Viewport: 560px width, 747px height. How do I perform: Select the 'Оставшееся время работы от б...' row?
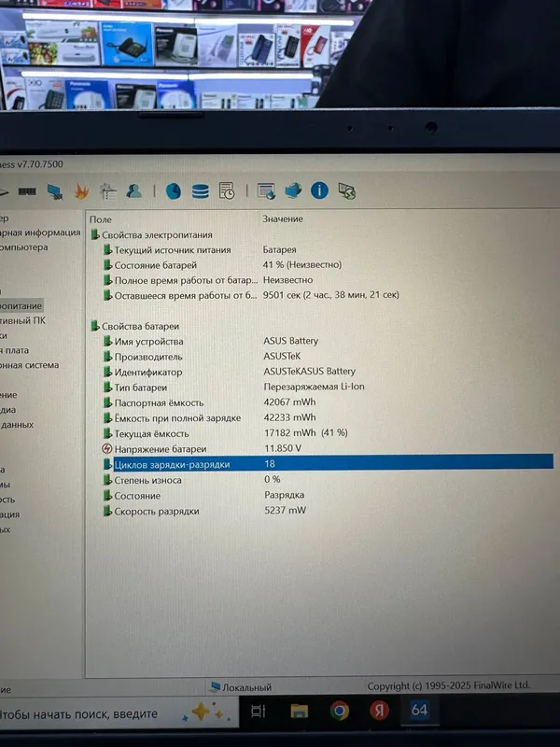click(186, 296)
